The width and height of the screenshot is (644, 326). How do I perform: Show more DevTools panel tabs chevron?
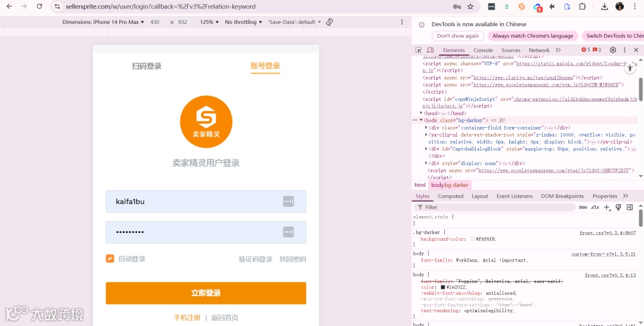click(558, 50)
